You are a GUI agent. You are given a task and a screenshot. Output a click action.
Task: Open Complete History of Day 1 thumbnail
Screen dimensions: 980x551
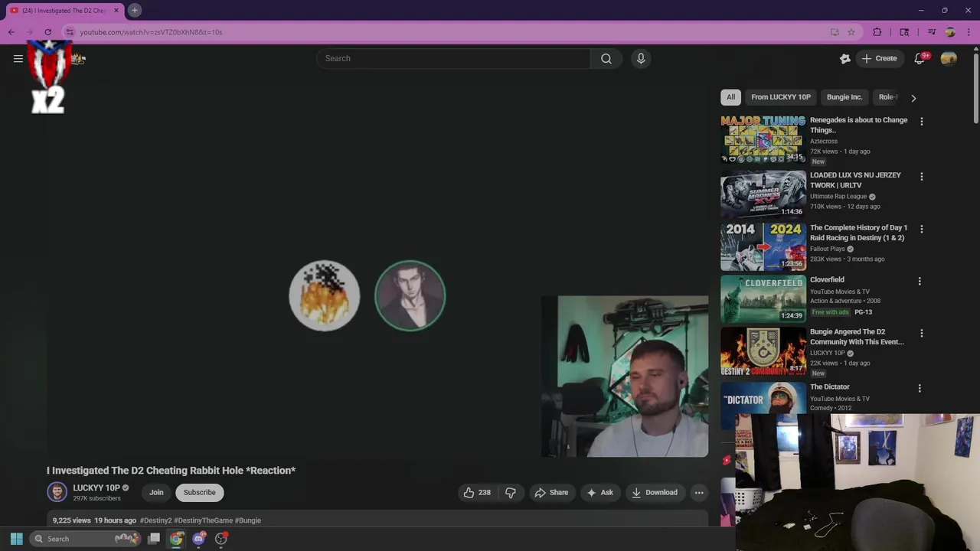tap(763, 246)
